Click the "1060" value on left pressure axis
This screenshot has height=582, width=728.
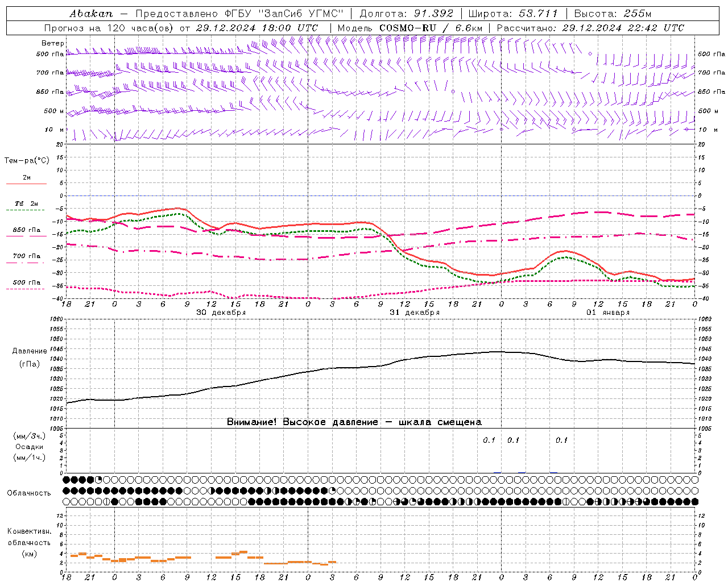(57, 319)
